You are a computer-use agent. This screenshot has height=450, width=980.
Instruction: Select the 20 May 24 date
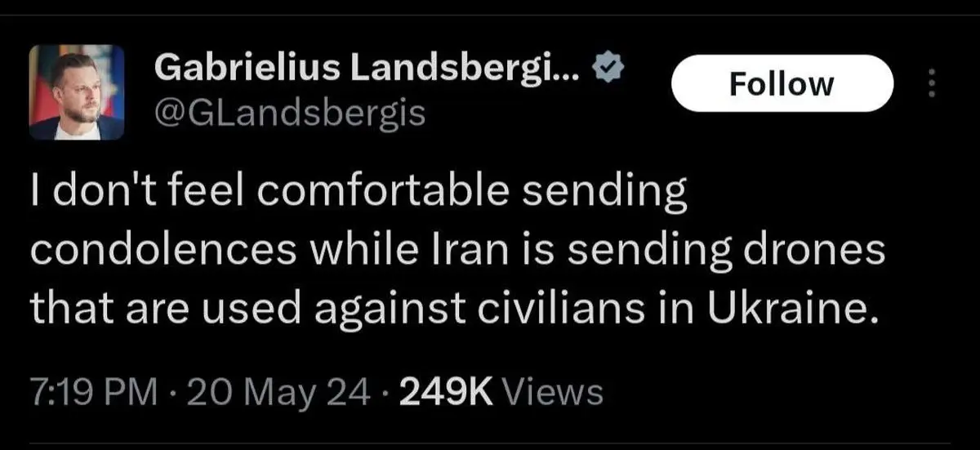coord(268,392)
